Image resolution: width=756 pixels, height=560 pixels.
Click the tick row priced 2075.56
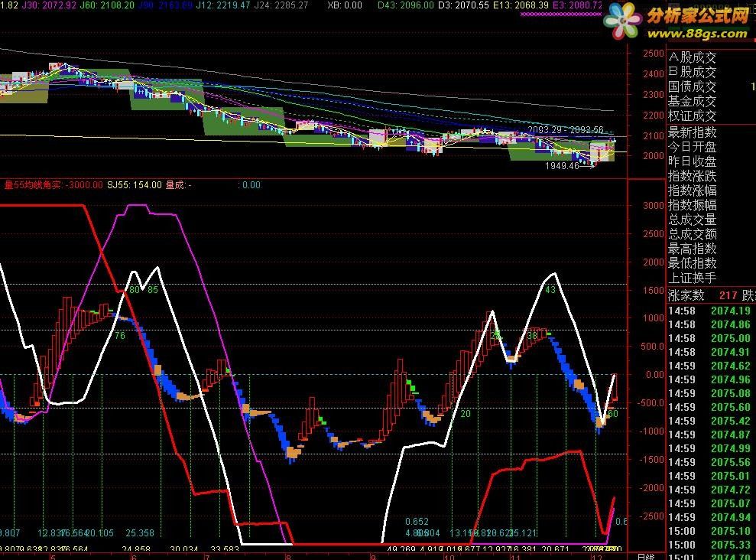click(x=709, y=462)
